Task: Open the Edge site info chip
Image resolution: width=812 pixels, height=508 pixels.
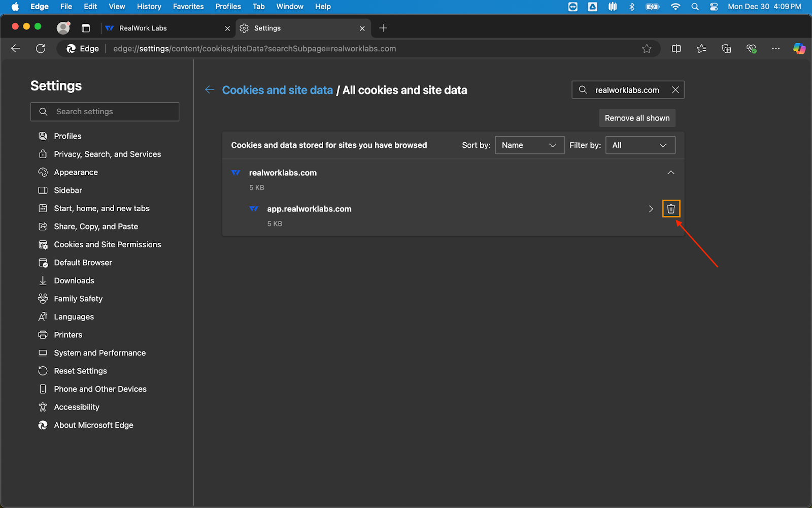Action: [83, 49]
